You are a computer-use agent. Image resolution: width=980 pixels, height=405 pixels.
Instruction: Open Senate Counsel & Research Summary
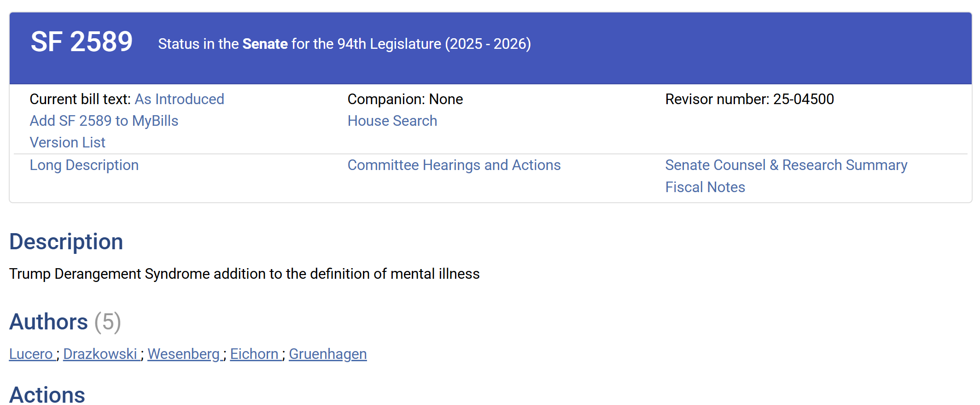786,165
